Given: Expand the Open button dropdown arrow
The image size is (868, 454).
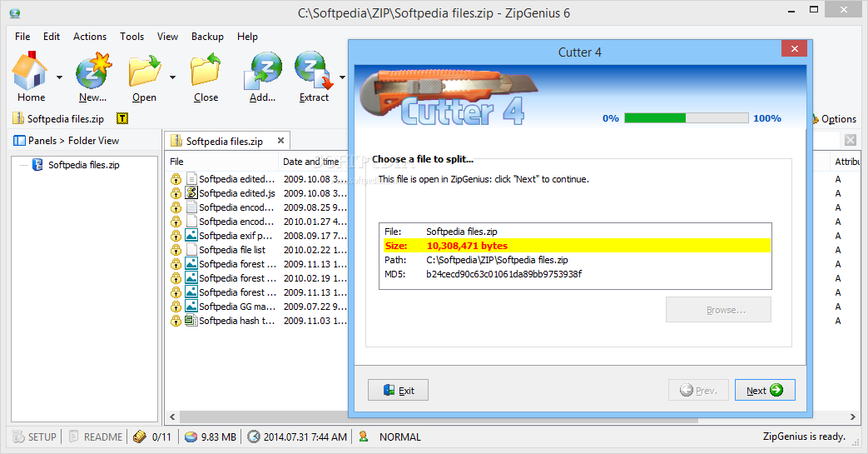Looking at the screenshot, I should pos(173,77).
